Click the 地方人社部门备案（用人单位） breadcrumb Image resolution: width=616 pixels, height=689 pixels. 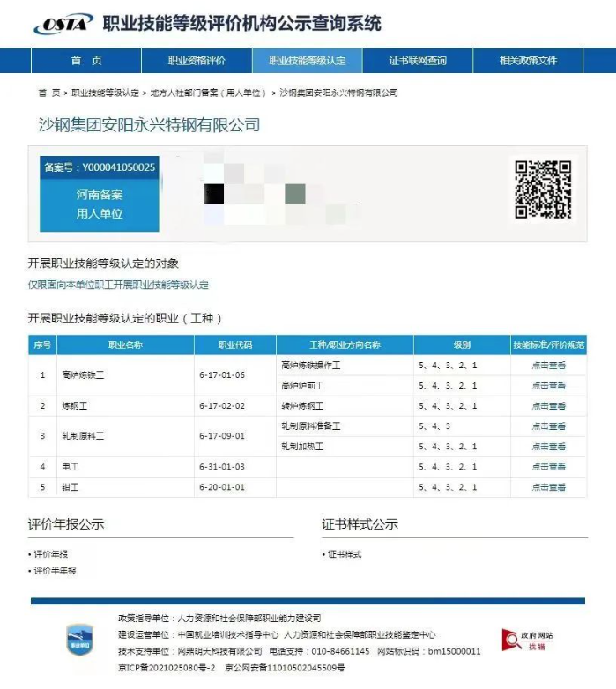(209, 93)
